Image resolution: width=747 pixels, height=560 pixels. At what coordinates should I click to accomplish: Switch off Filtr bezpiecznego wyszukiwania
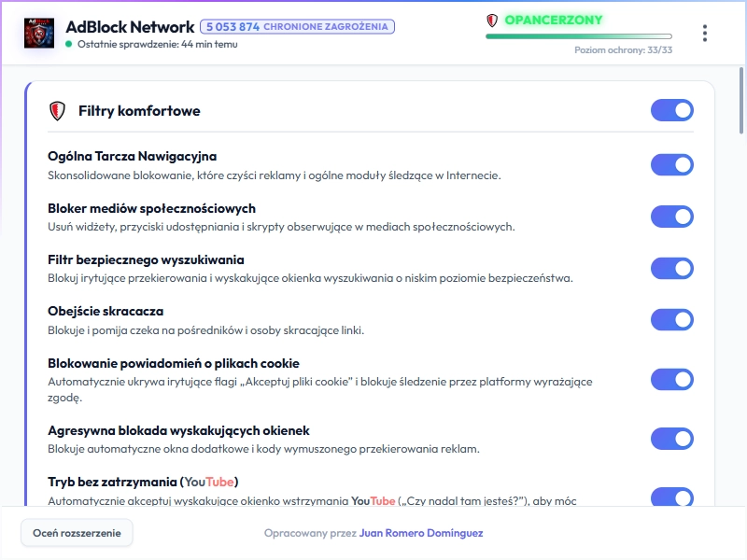pyautogui.click(x=671, y=269)
